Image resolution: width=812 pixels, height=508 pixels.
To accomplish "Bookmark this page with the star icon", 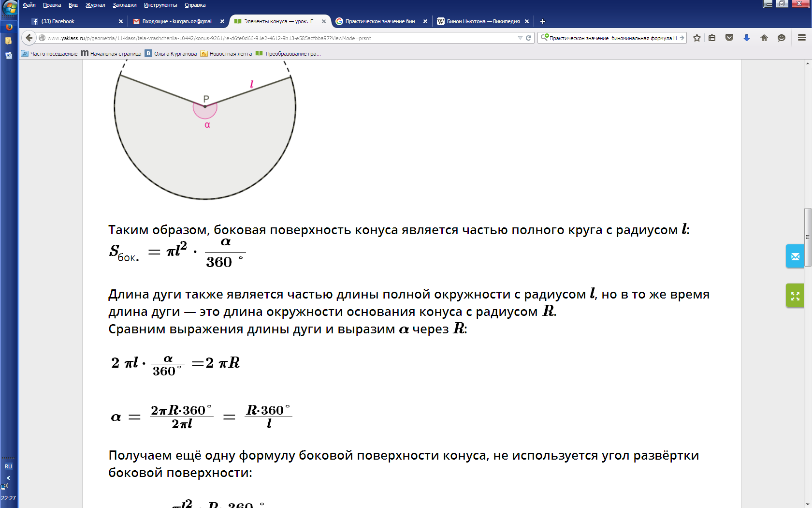I will tap(696, 38).
